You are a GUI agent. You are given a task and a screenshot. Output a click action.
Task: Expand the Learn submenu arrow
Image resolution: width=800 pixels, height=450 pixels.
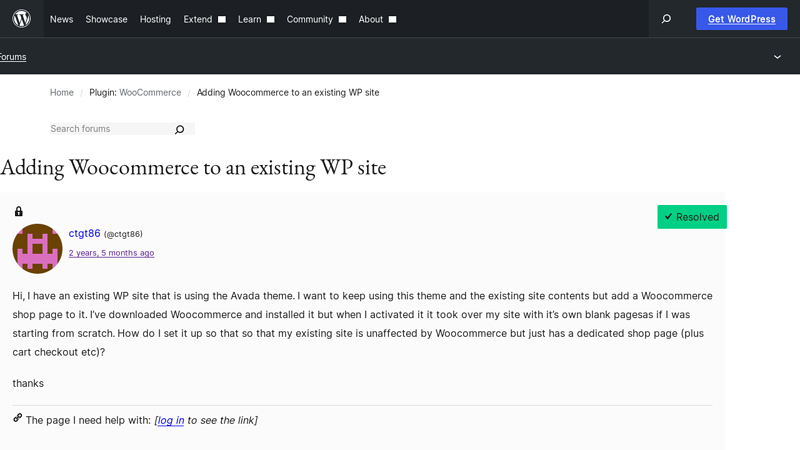click(x=271, y=19)
